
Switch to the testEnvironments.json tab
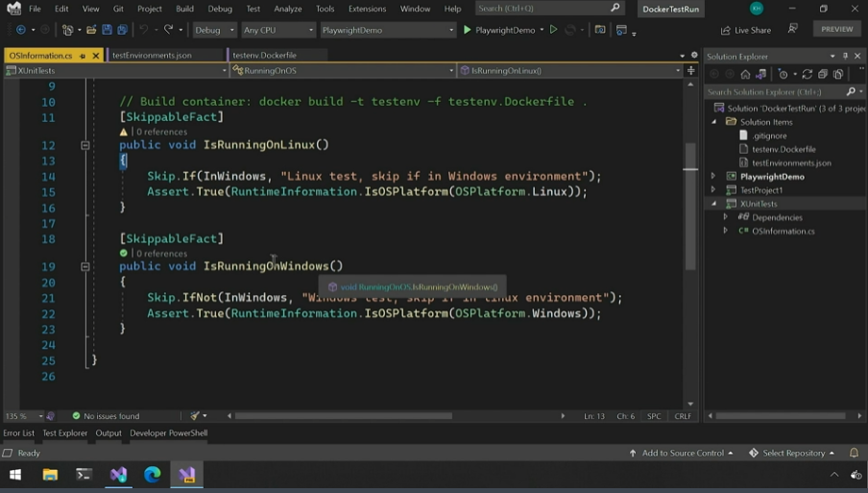tap(152, 56)
